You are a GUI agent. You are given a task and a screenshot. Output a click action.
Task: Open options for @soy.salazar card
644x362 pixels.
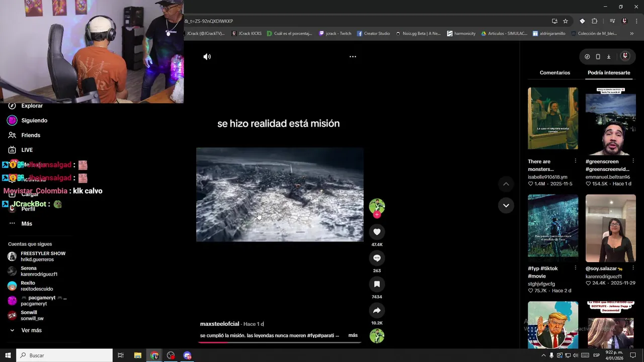[x=633, y=268]
